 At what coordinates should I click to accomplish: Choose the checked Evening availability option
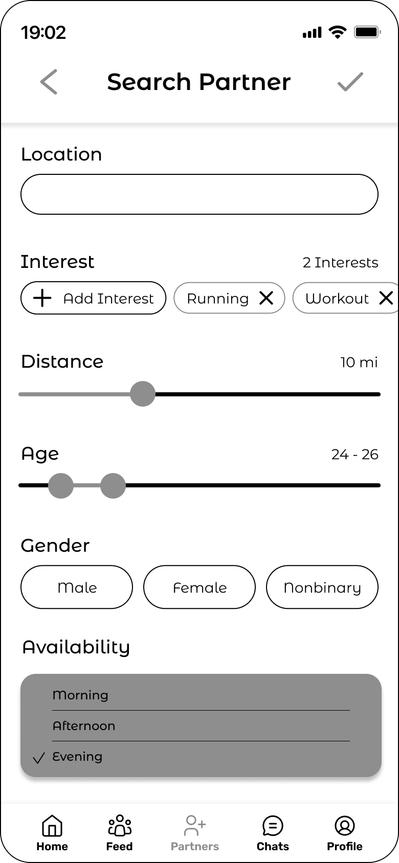(201, 757)
